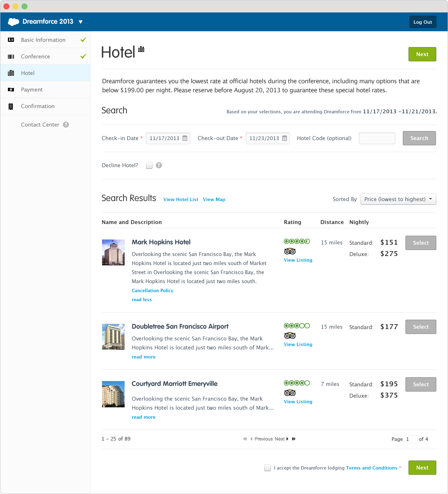This screenshot has width=448, height=494.
Task: Click the Log Out button
Action: tap(423, 22)
